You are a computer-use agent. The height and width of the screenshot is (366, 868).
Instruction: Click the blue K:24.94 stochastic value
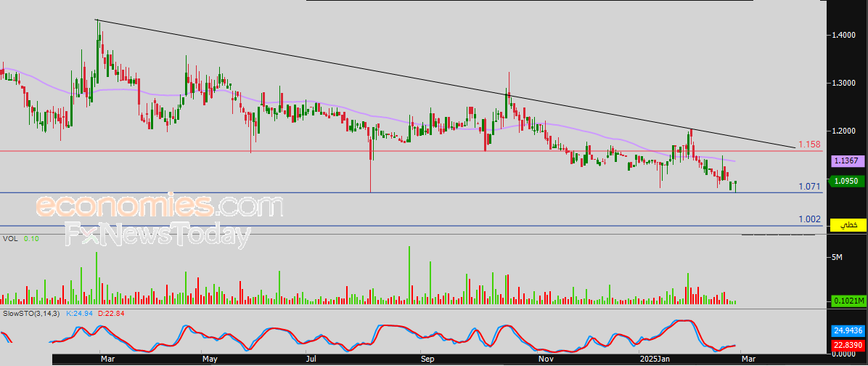click(79, 314)
